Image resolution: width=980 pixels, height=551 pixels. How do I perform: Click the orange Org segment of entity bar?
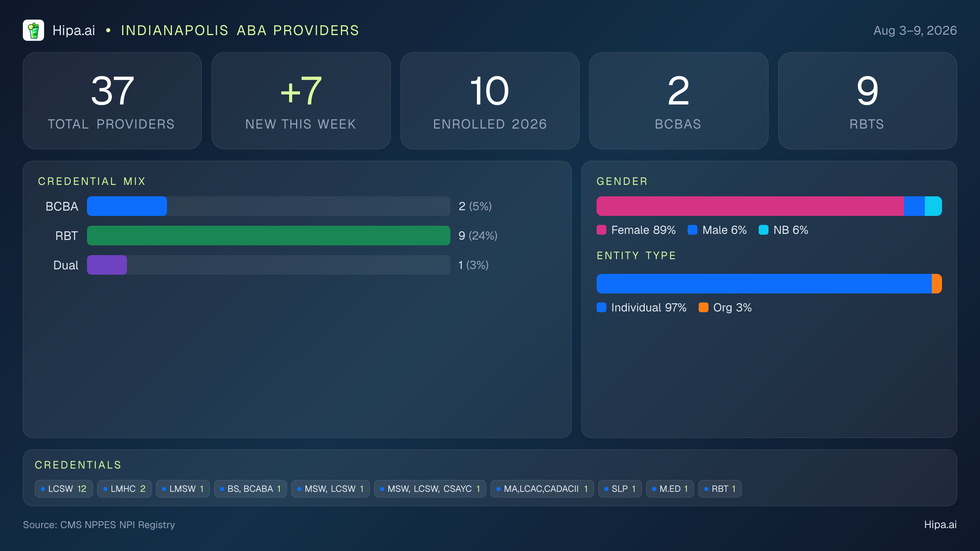tap(937, 284)
